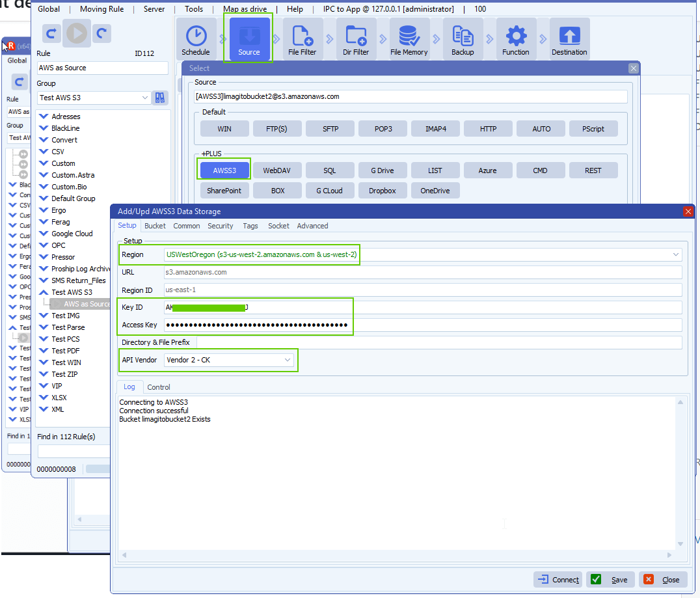
Task: Switch to the Common tab
Action: (187, 226)
